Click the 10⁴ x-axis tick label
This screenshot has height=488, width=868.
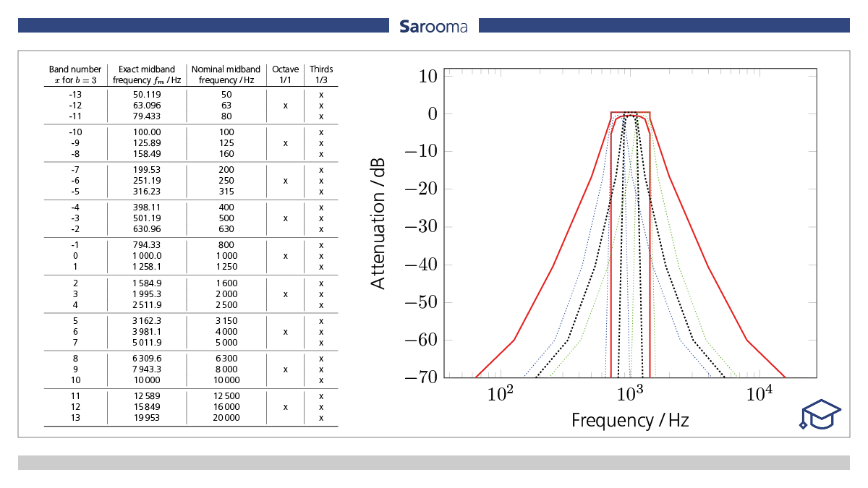(x=759, y=394)
